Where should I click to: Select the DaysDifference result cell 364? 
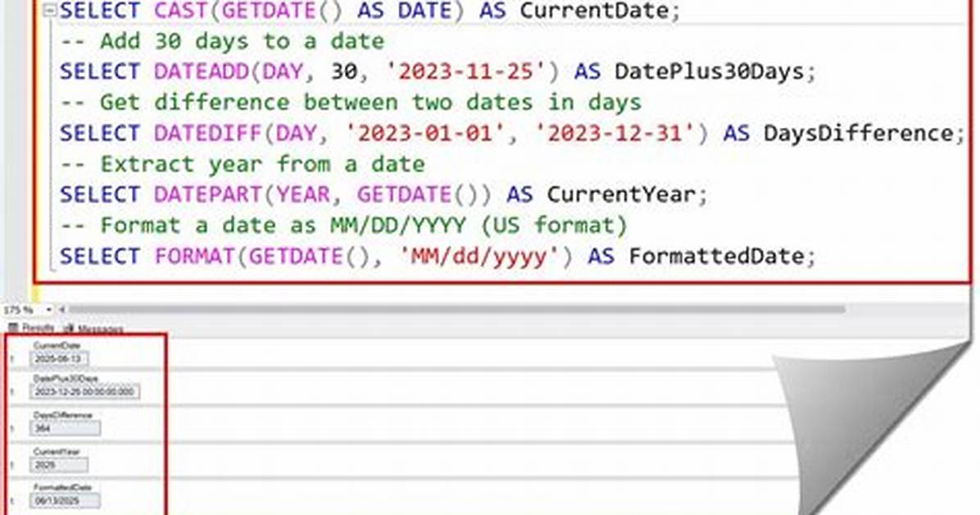pyautogui.click(x=65, y=428)
